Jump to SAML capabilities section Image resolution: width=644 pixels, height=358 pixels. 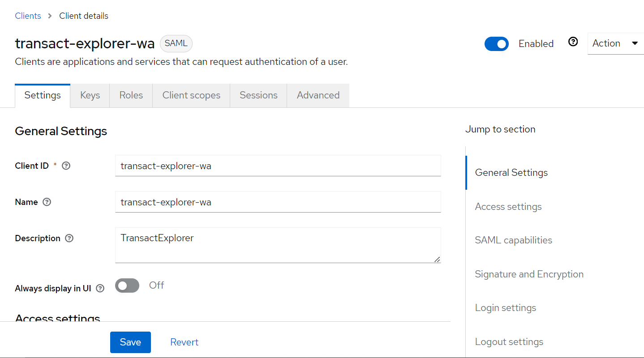tap(513, 240)
